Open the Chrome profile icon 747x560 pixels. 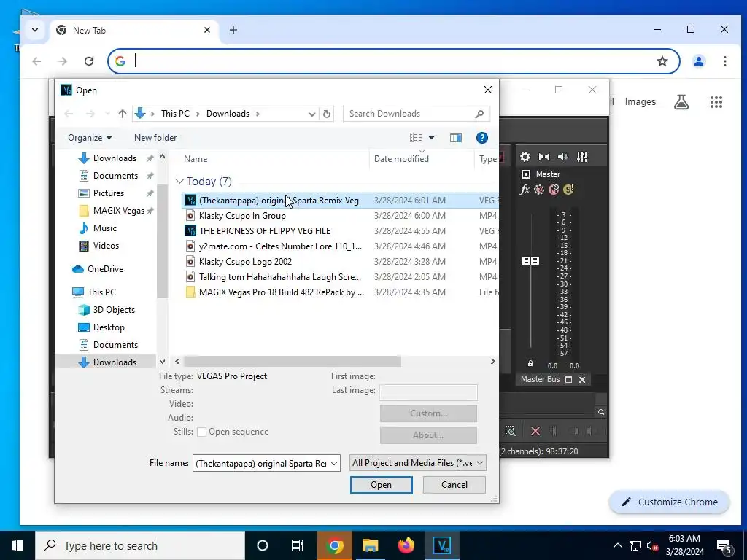698,61
